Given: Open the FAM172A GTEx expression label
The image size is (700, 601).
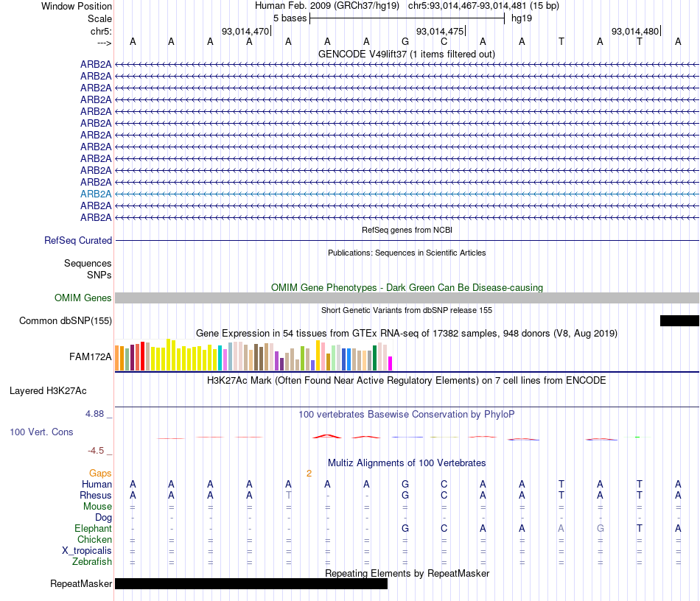Looking at the screenshot, I should (90, 357).
